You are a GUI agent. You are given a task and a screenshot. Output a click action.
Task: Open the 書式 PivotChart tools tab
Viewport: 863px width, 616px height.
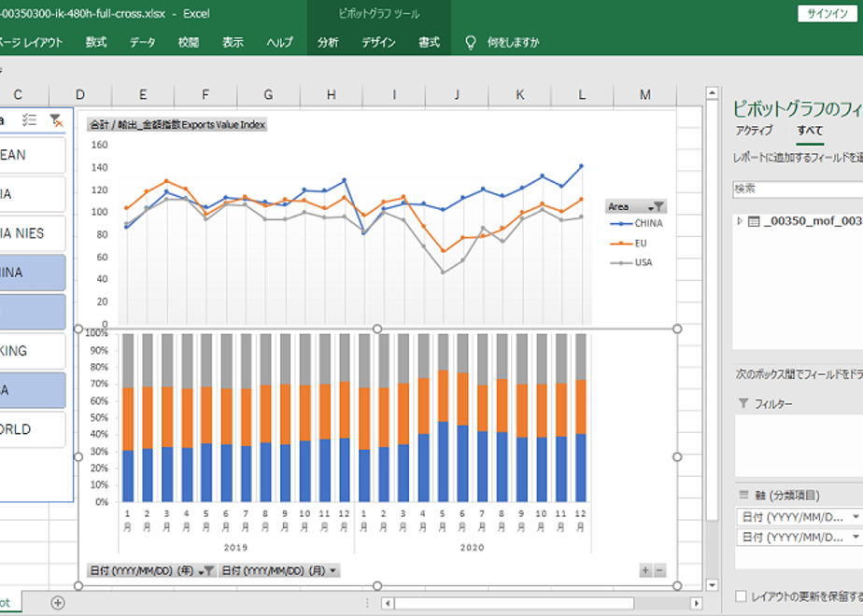(429, 42)
